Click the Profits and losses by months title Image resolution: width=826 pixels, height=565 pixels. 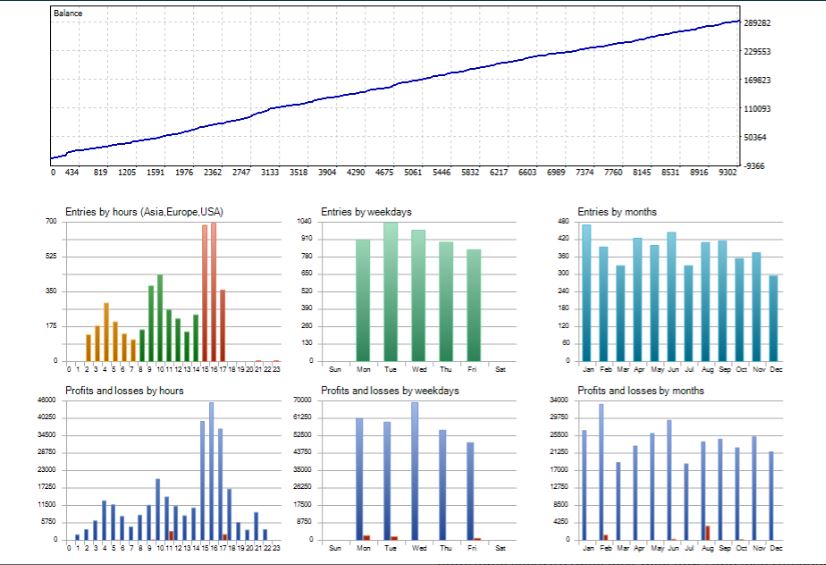(x=641, y=391)
